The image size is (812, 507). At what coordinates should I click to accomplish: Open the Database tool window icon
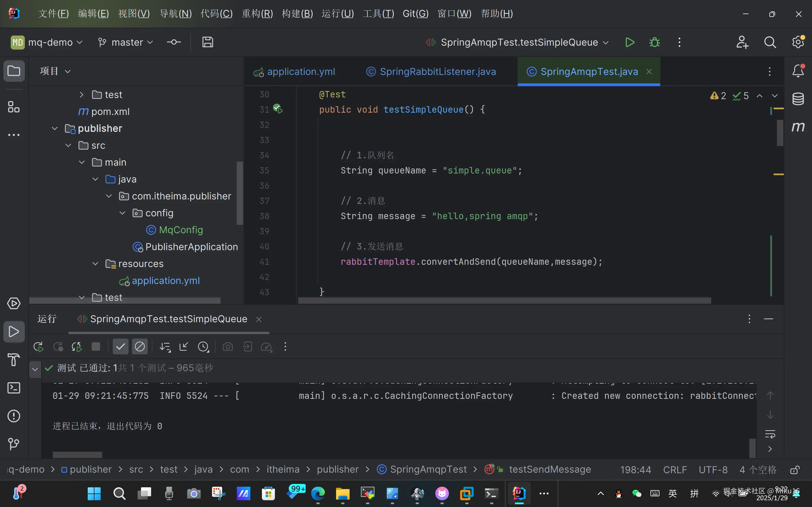pos(798,99)
